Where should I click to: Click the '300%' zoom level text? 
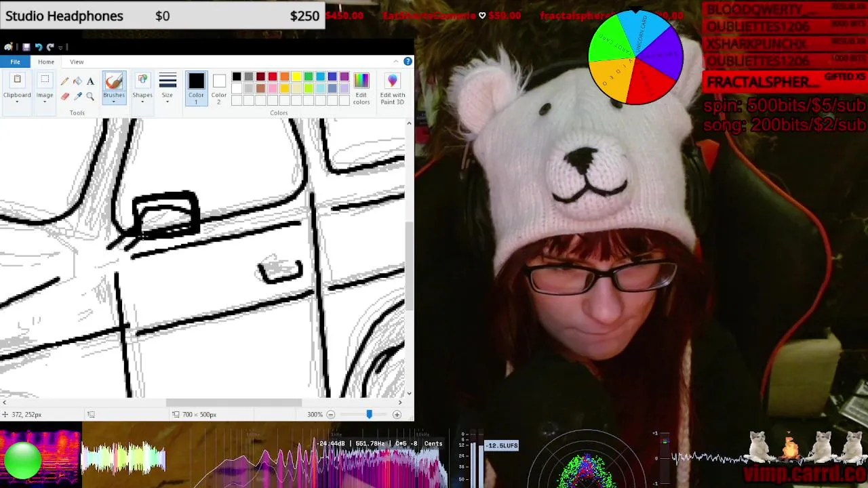coord(315,414)
